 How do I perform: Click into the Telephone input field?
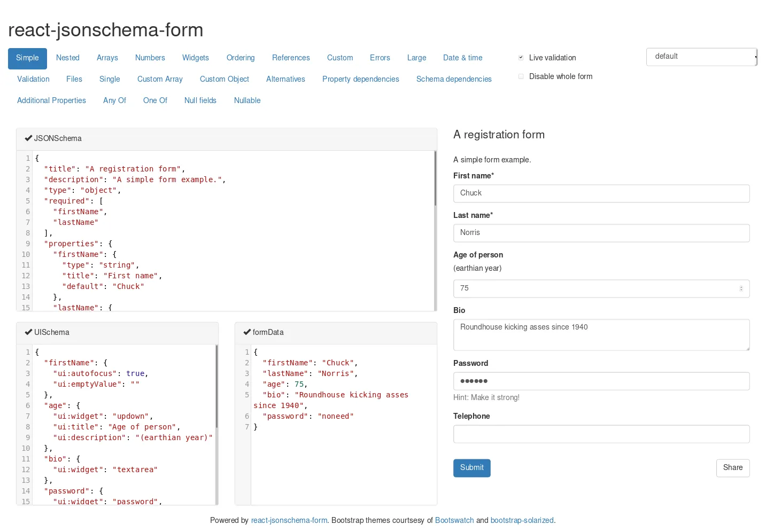coord(601,434)
